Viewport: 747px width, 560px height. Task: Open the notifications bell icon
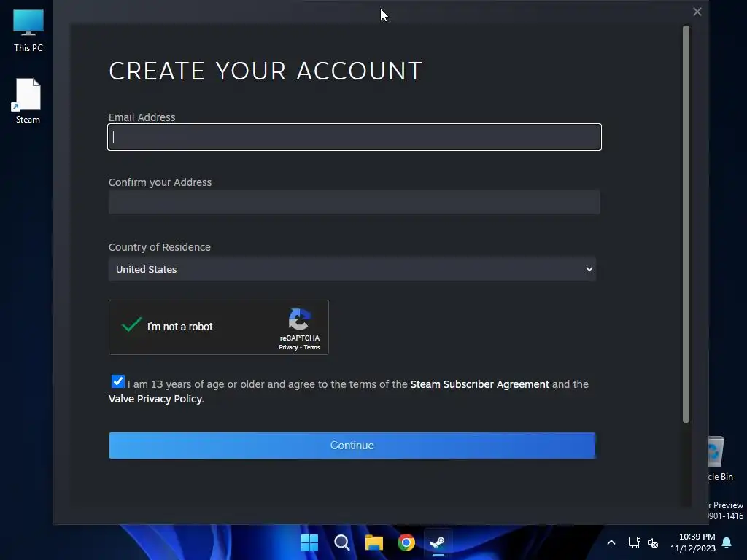pyautogui.click(x=727, y=542)
